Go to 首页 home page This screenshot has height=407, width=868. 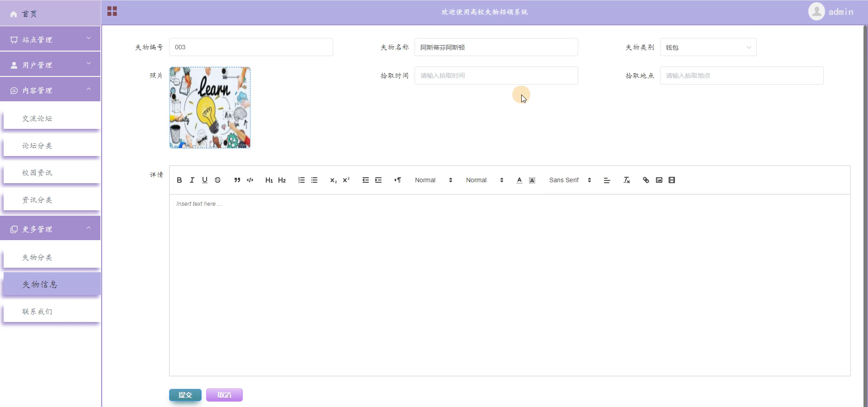point(50,14)
